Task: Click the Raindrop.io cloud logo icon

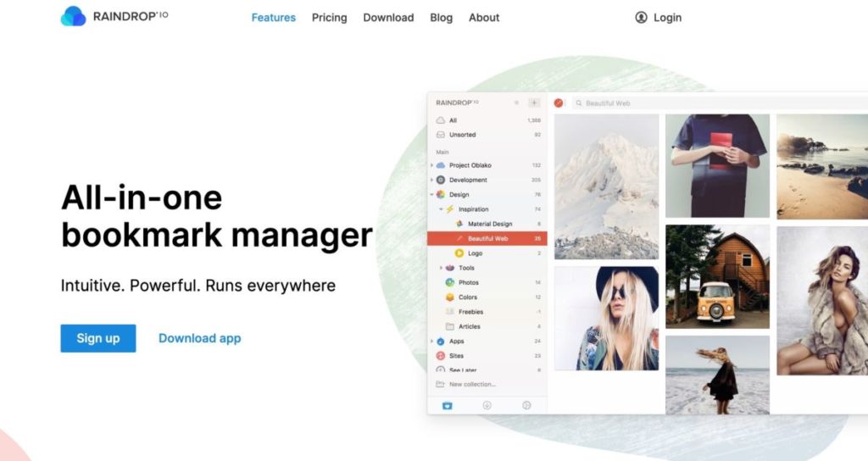Action: 73,16
